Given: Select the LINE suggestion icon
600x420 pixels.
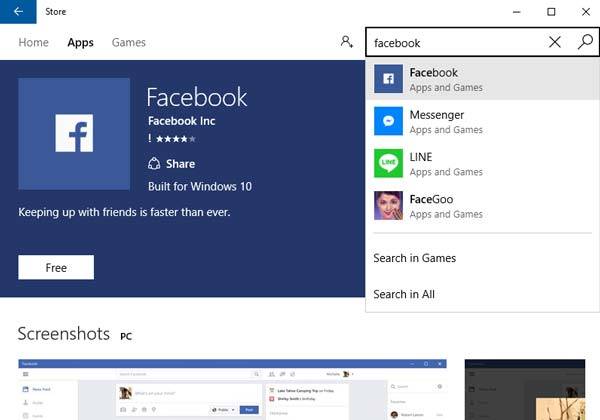Looking at the screenshot, I should click(388, 163).
